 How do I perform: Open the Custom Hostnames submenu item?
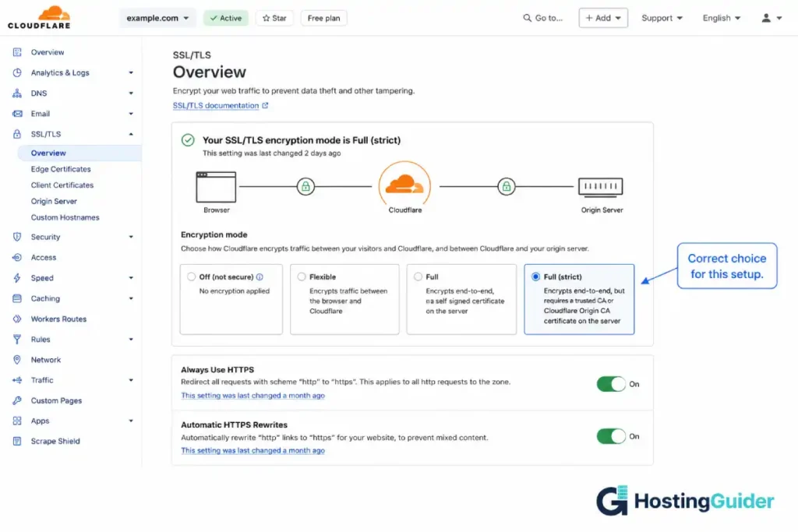(65, 217)
